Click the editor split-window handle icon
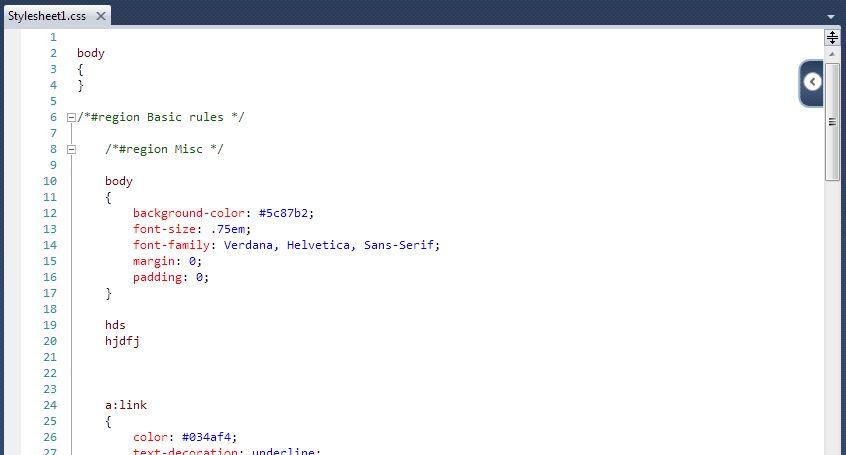The image size is (846, 455). [x=832, y=37]
